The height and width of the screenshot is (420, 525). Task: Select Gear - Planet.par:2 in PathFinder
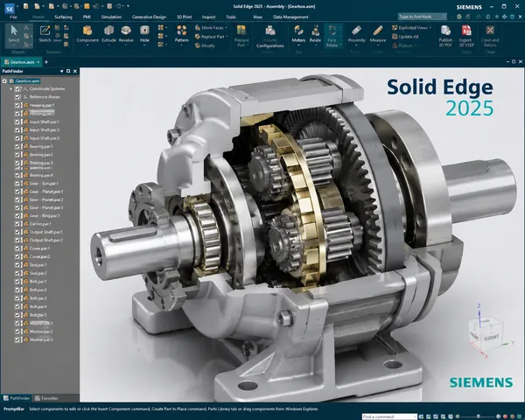point(46,199)
